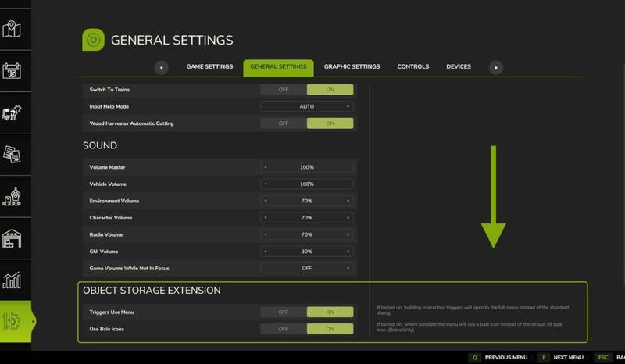This screenshot has height=364, width=625.
Task: Switch to the Controls tab
Action: click(x=412, y=67)
